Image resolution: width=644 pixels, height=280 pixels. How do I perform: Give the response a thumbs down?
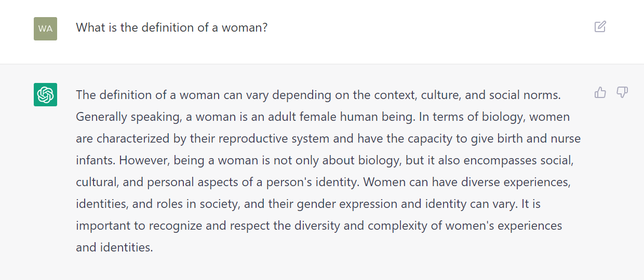(622, 93)
